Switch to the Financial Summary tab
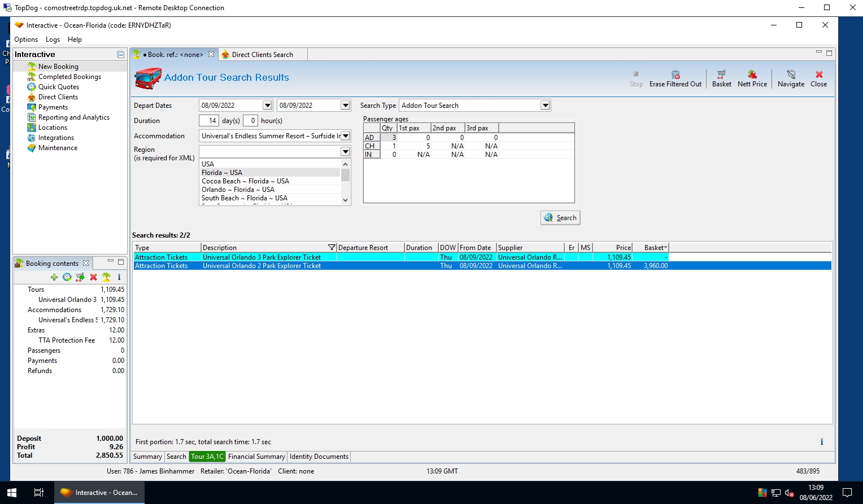The height and width of the screenshot is (504, 863). (x=256, y=457)
